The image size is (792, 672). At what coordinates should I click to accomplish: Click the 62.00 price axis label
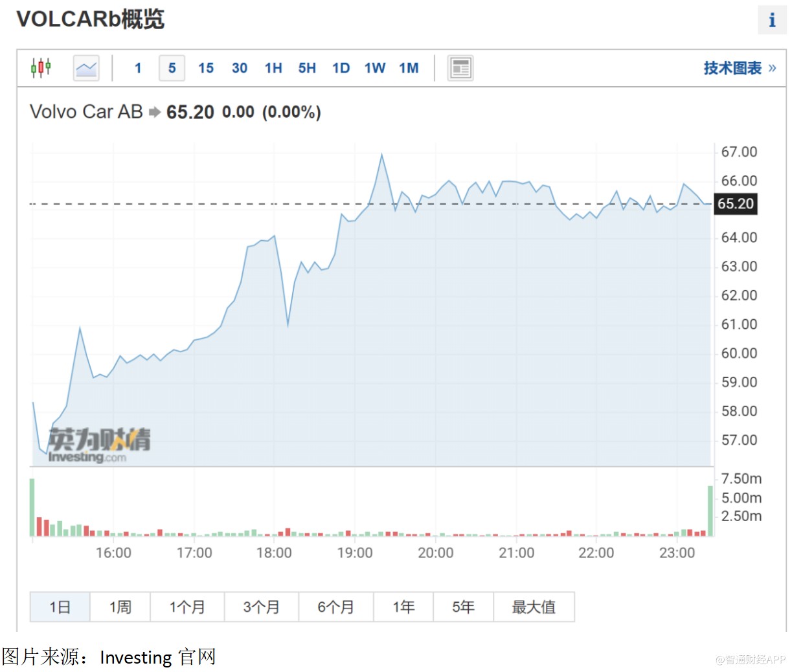click(x=739, y=296)
